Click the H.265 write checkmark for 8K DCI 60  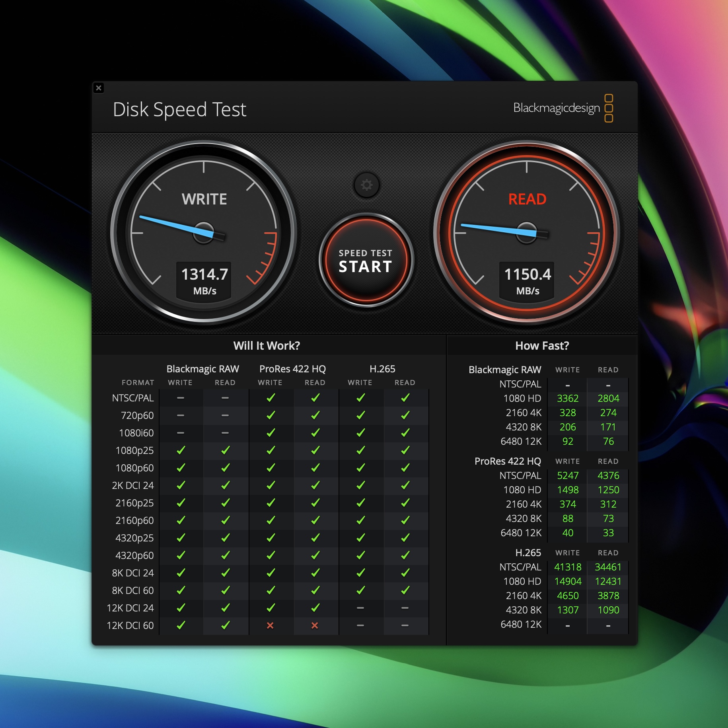pyautogui.click(x=360, y=590)
